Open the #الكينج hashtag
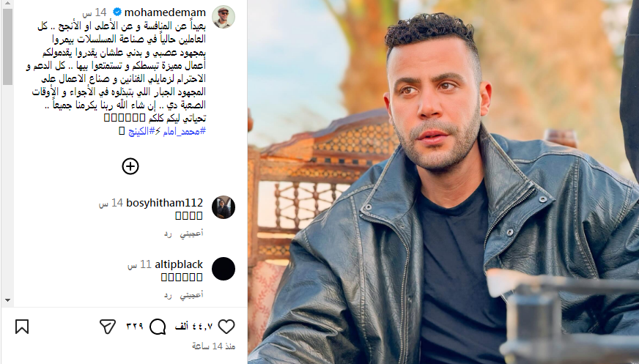639x364 pixels. tap(141, 132)
